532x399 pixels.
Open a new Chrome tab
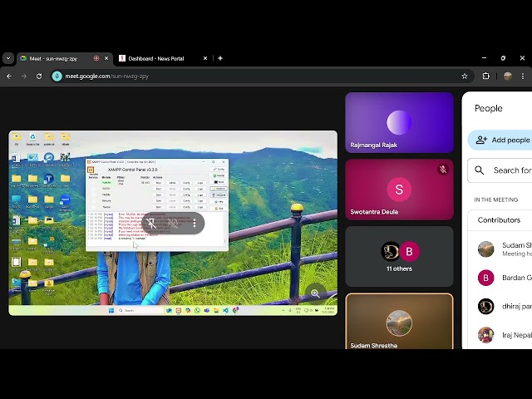[x=220, y=58]
